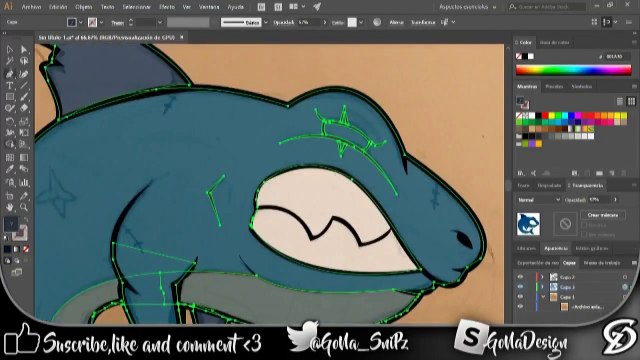Hide the Archivo enlazado sublayer
This screenshot has height=360, width=640.
[520, 307]
